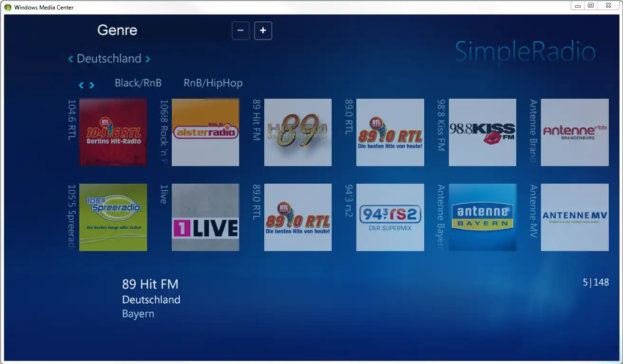This screenshot has height=364, width=623.
Task: Go to previous country before Deutschland
Action: [71, 59]
